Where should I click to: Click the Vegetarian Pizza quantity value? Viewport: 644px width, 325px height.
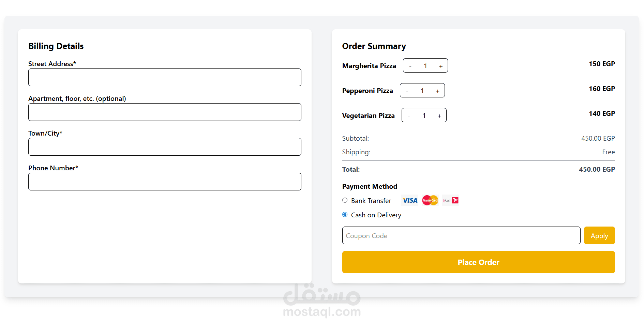(424, 115)
